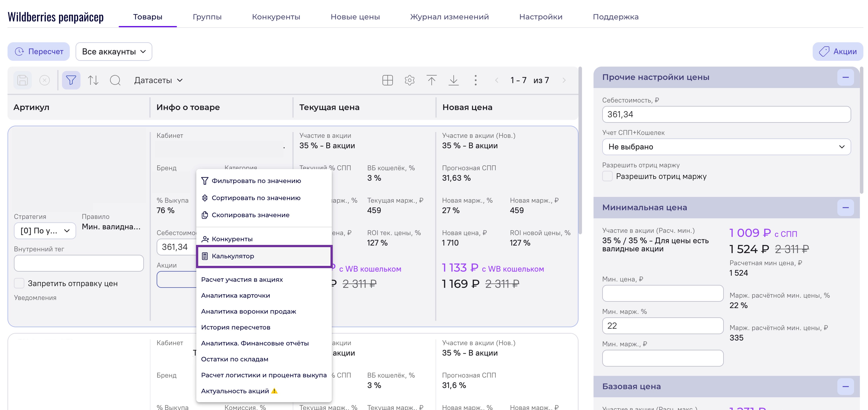Image resolution: width=868 pixels, height=410 pixels.
Task: Tick the Разрешить отриц маржу checkbox
Action: coord(607,176)
